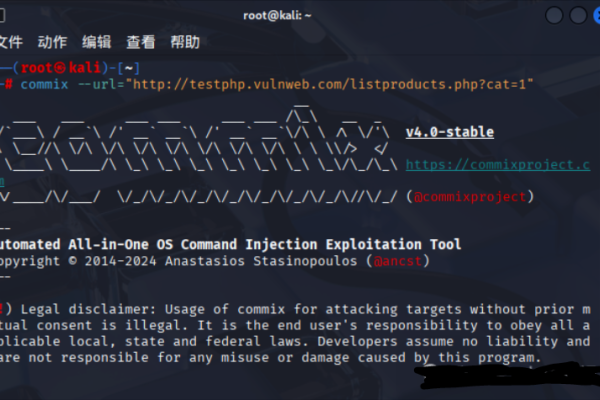Open the 动作 menu
Image resolution: width=600 pixels, height=400 pixels.
click(x=52, y=41)
